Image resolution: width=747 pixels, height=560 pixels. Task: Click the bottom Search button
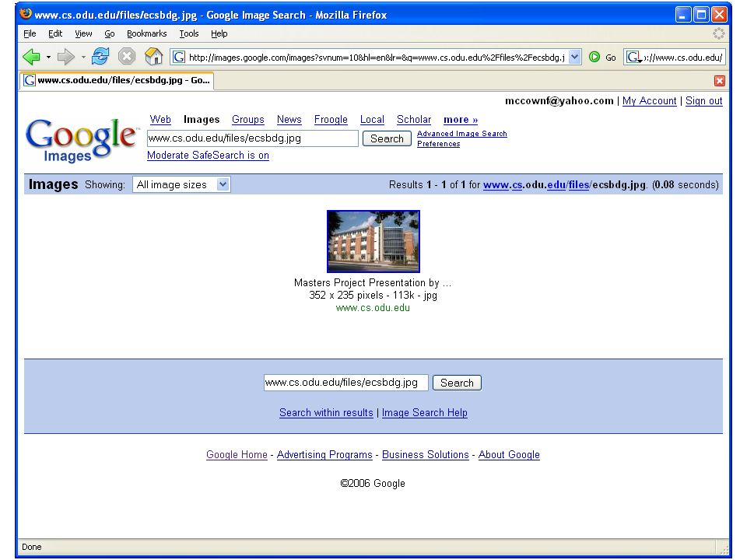(457, 383)
